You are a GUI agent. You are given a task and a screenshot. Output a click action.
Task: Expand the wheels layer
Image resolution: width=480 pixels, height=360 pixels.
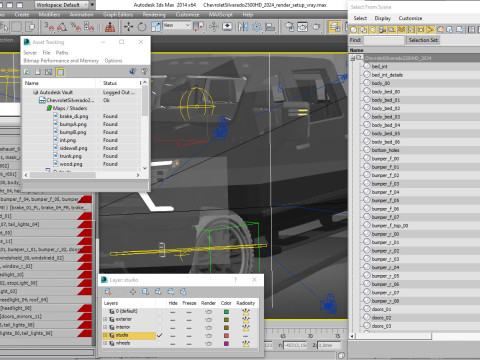[105, 343]
